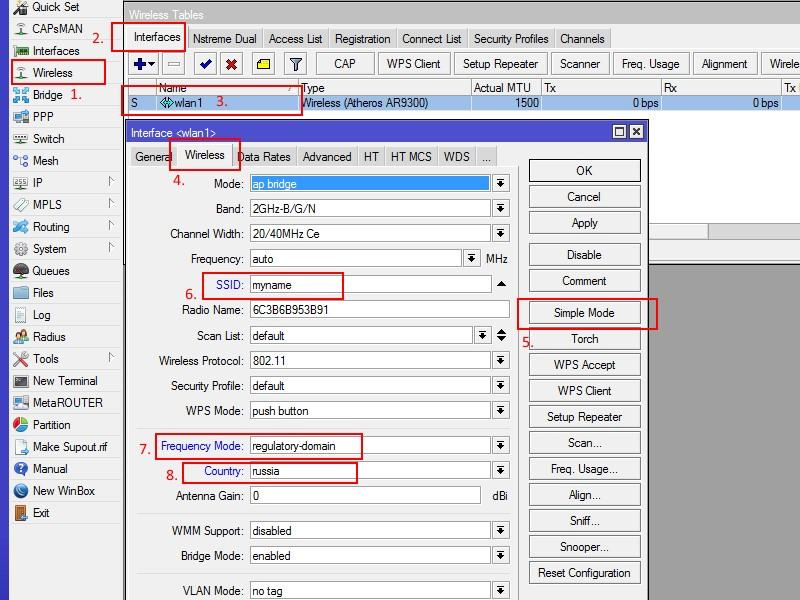Open the Log entry in sidebar

click(42, 315)
